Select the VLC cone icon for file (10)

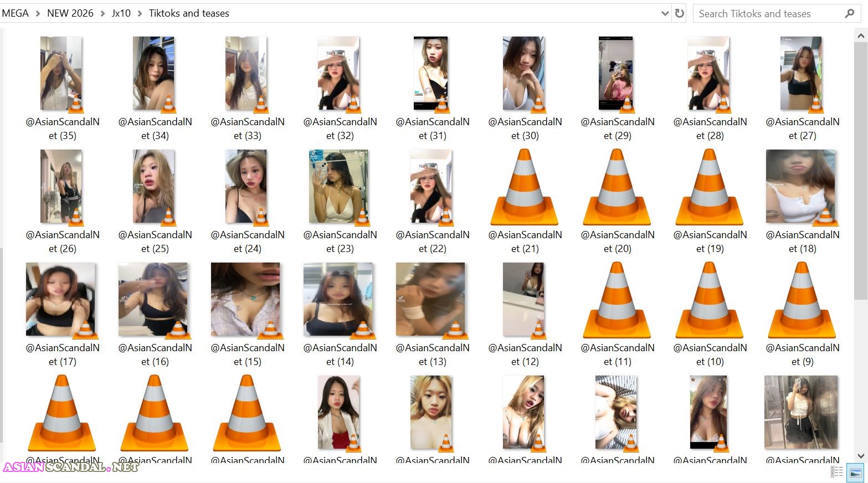(x=709, y=300)
